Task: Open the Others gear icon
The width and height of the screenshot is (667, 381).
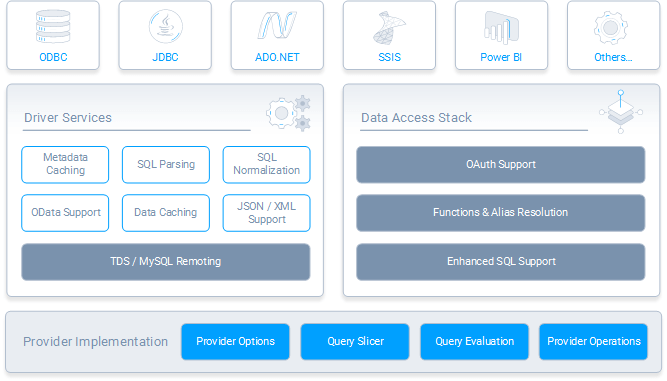Action: pyautogui.click(x=611, y=28)
